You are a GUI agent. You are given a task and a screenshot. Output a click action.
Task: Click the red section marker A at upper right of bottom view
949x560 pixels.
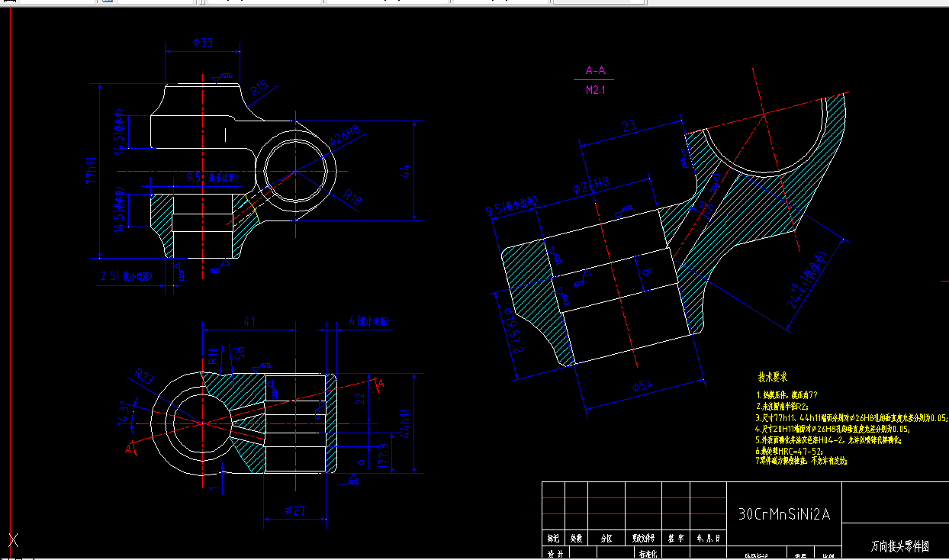click(381, 381)
